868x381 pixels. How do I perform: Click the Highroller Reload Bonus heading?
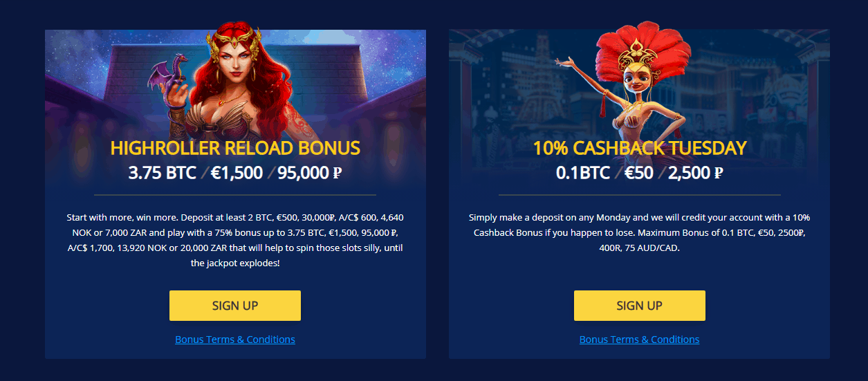tap(235, 148)
